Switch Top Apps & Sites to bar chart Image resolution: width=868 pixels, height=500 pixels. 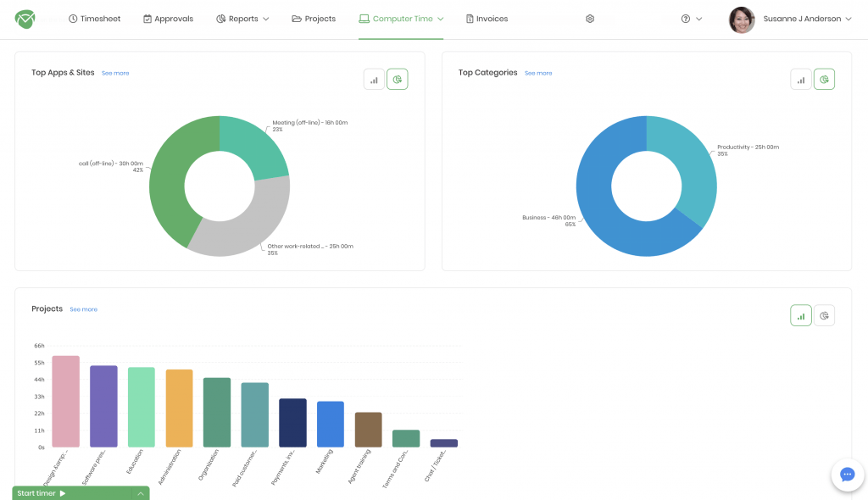(x=374, y=80)
